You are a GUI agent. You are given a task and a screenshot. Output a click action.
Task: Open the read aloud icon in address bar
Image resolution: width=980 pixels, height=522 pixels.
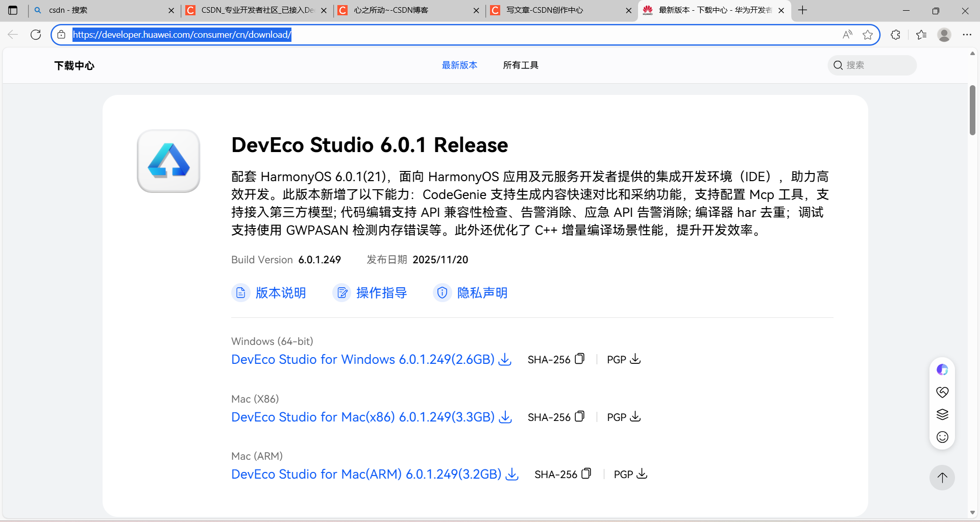pos(847,35)
